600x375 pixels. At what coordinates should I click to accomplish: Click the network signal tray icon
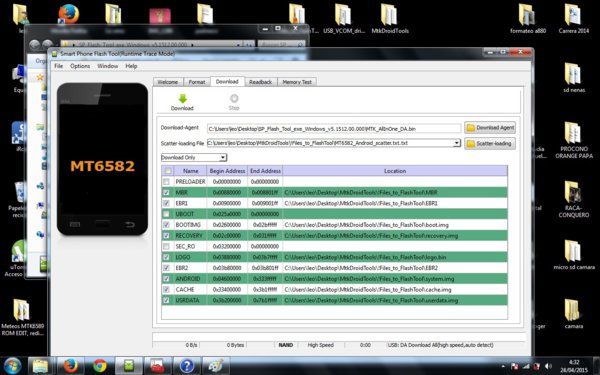(x=526, y=367)
